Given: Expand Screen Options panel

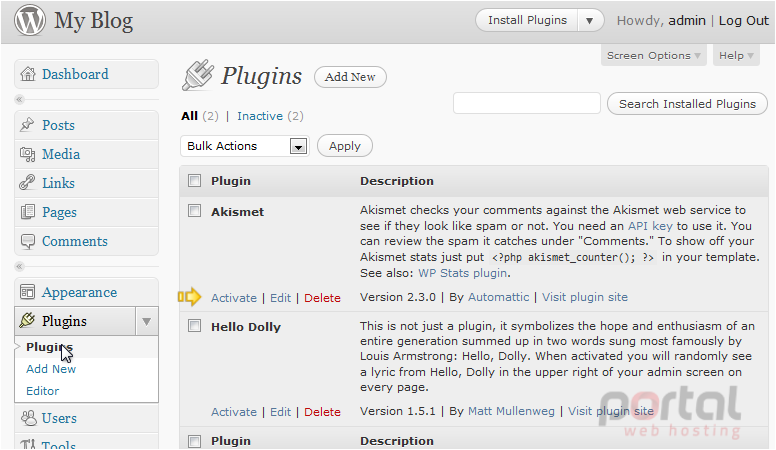Looking at the screenshot, I should 653,55.
